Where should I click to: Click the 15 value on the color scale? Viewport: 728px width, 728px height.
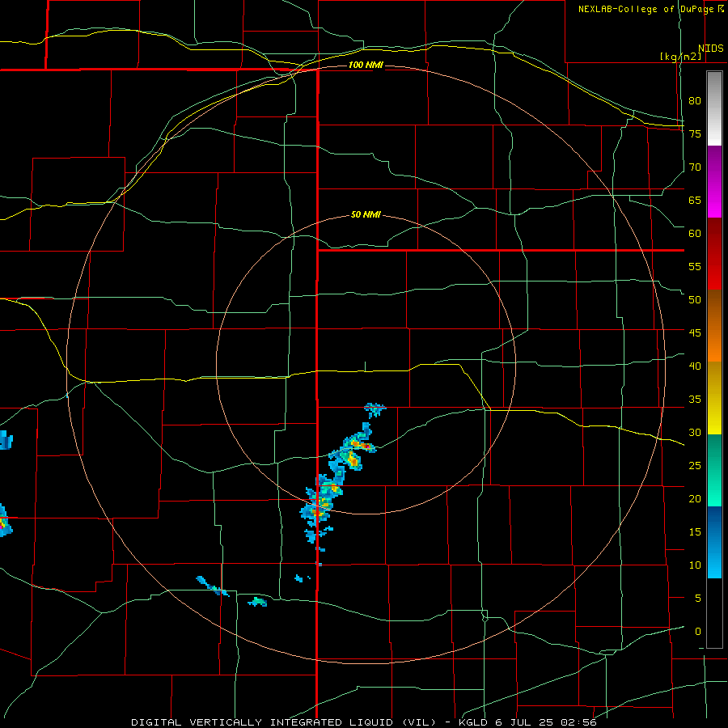click(695, 532)
